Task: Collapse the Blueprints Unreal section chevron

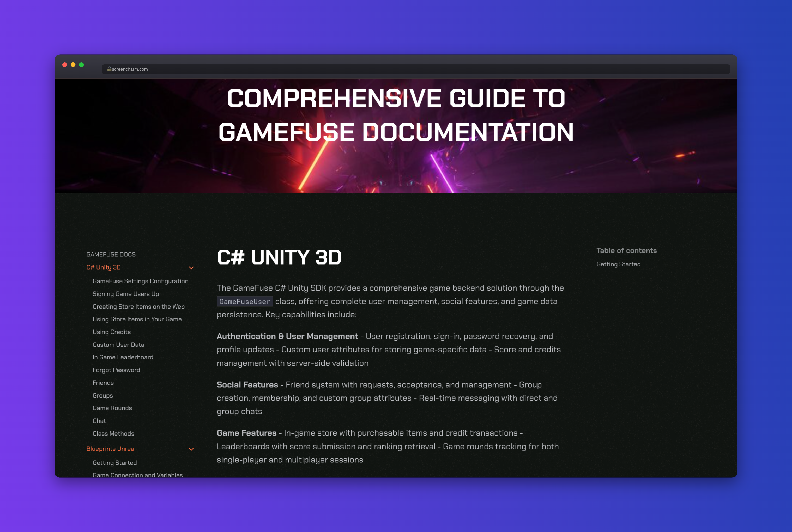Action: coord(191,449)
